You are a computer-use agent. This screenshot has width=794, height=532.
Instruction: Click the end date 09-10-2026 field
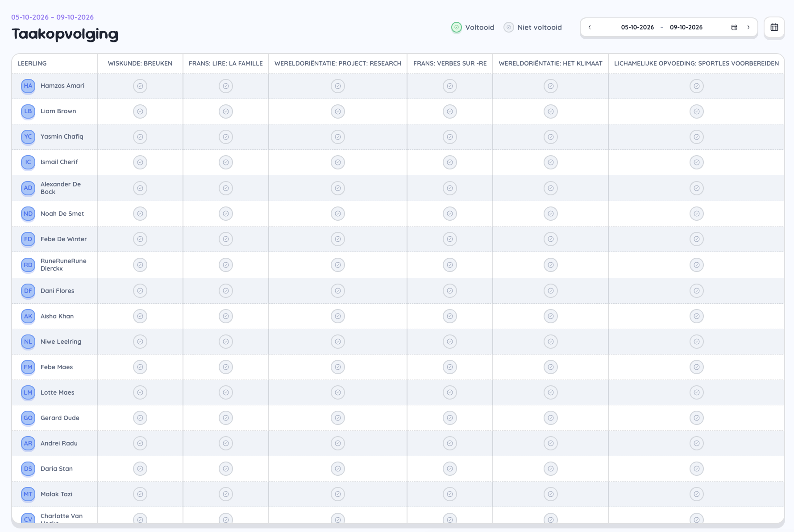(x=686, y=27)
